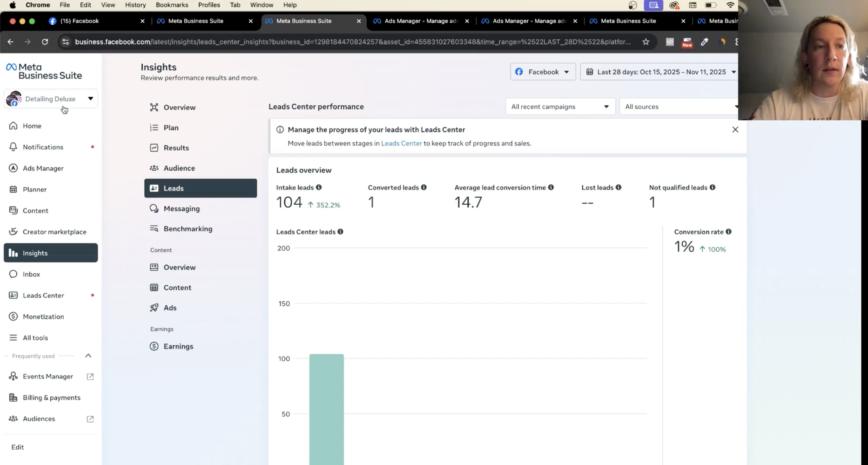The image size is (868, 465).
Task: Click the Notifications bell in sidebar
Action: pos(13,147)
